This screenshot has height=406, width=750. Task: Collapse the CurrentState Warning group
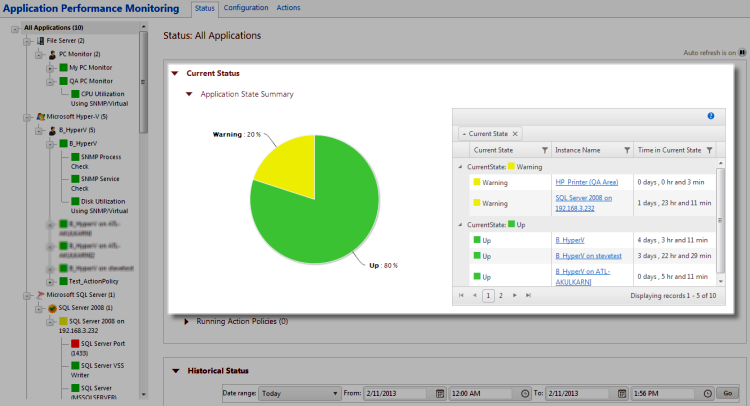460,167
